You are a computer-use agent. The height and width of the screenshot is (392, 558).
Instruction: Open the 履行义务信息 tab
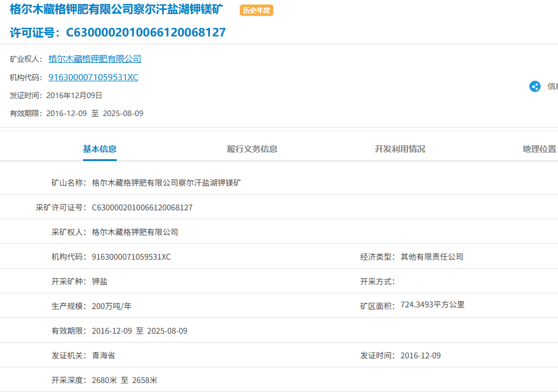[251, 149]
